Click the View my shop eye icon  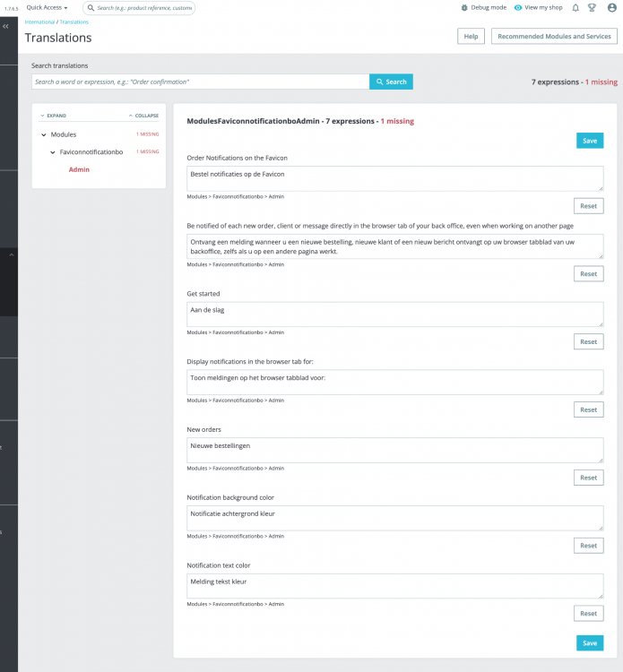coord(518,8)
